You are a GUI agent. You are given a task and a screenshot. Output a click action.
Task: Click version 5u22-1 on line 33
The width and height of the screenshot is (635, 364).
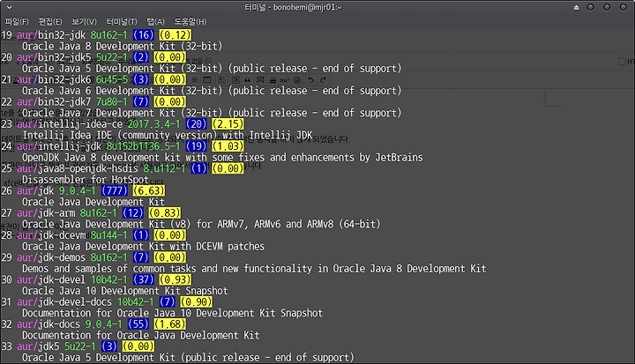[80, 347]
